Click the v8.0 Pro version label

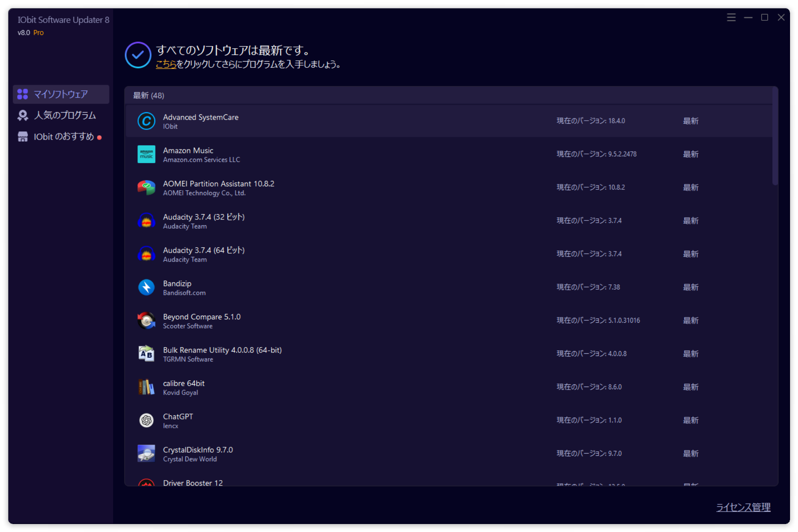31,32
